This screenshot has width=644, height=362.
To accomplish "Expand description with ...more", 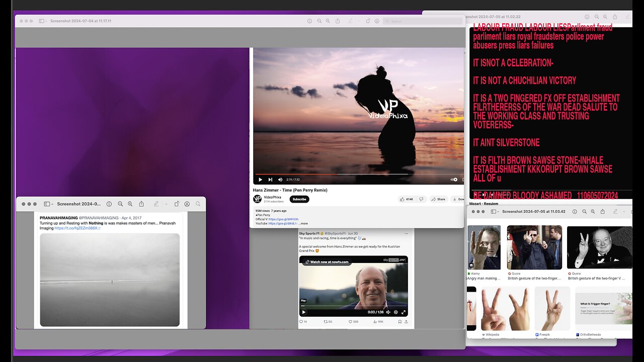I will [x=303, y=223].
